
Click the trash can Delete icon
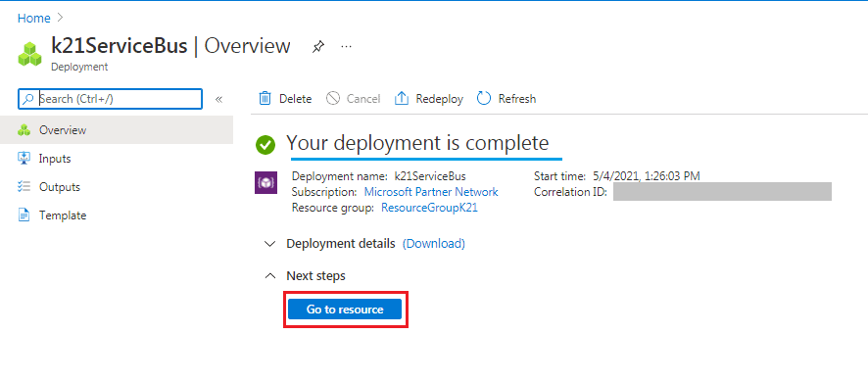click(x=265, y=99)
